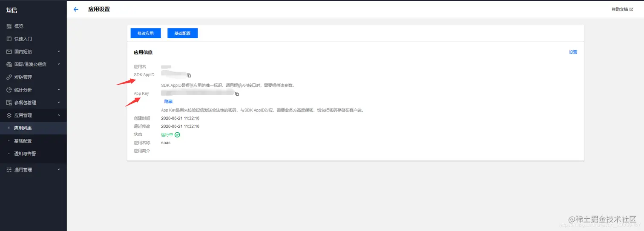Click the 概览 overview grid icon
644x231 pixels.
pos(9,26)
